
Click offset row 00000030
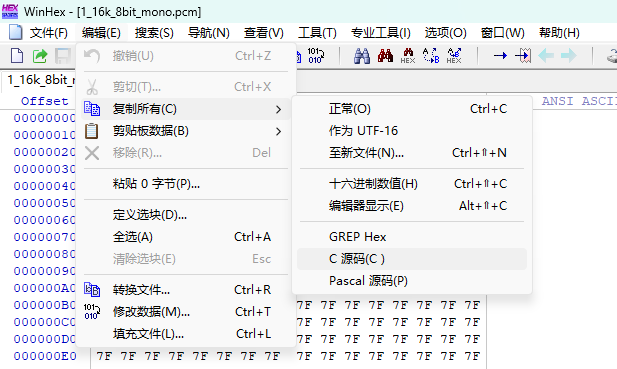[x=44, y=169]
